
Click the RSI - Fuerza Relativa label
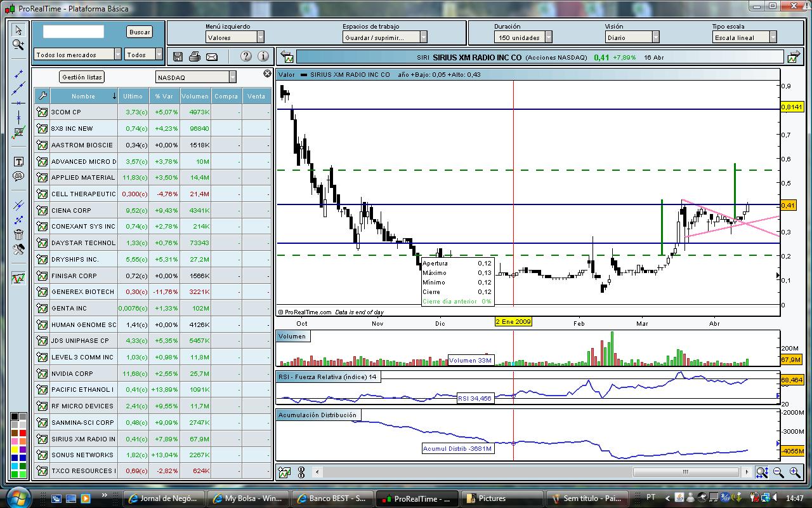[x=327, y=377]
